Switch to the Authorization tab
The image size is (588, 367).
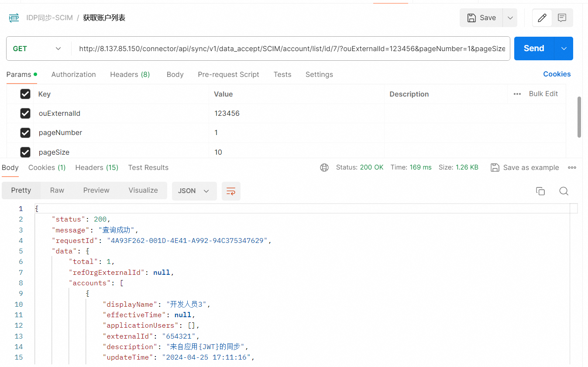74,74
